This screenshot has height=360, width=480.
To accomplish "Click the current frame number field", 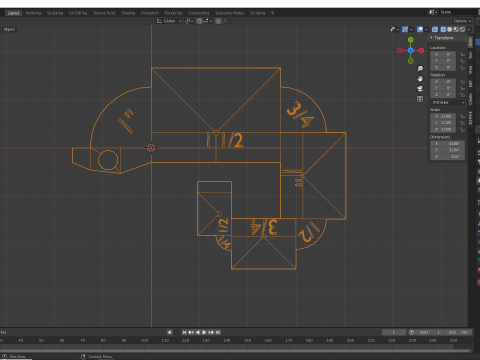I will 394,332.
